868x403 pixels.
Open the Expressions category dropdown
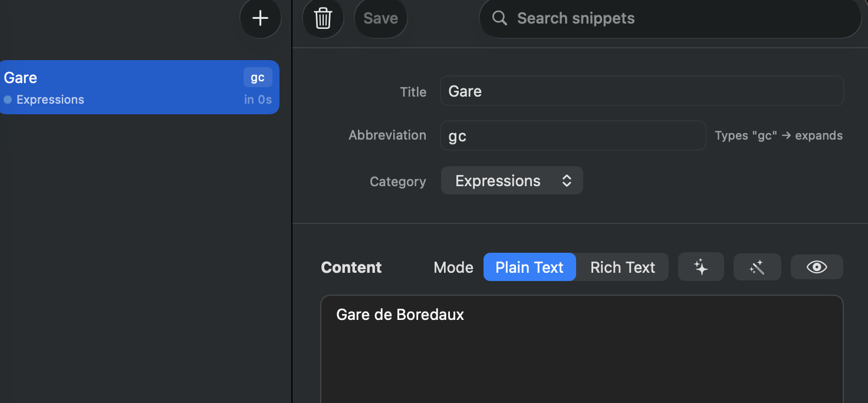pyautogui.click(x=512, y=181)
